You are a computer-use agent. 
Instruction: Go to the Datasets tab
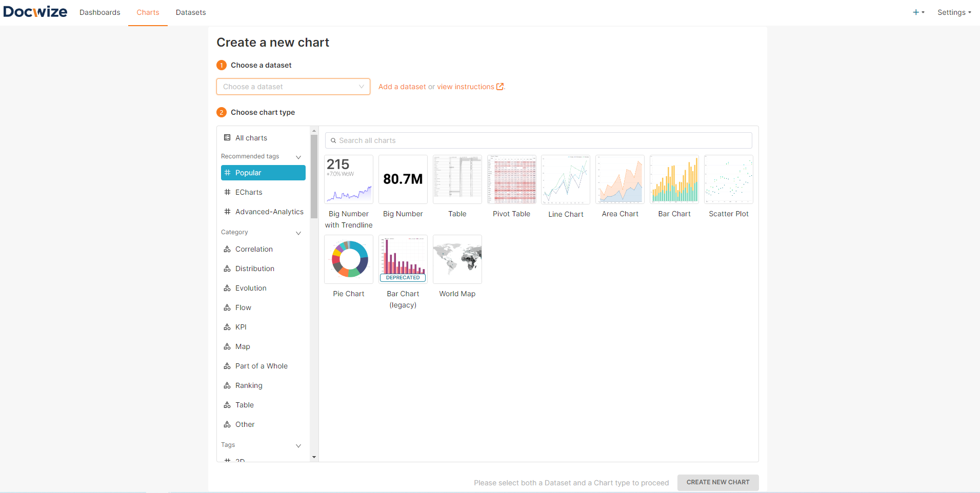pyautogui.click(x=191, y=12)
